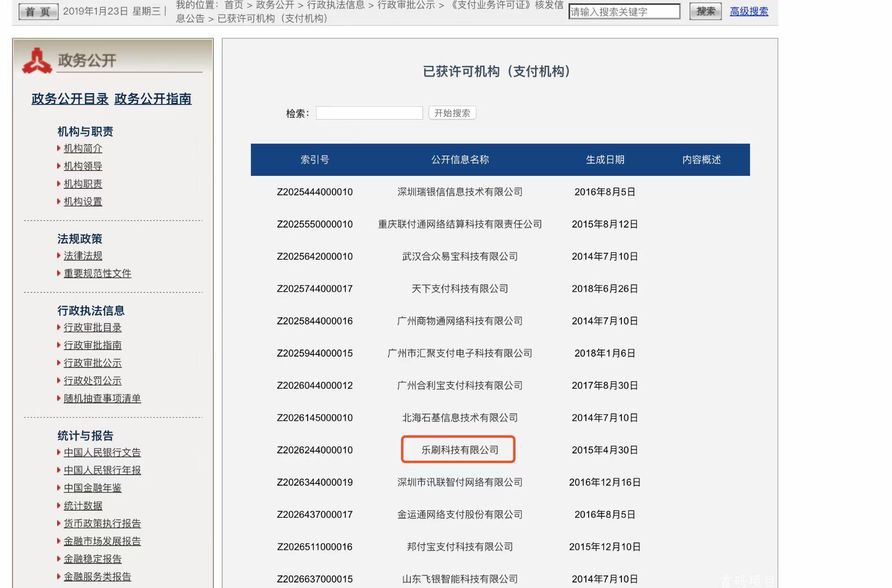This screenshot has width=892, height=588.
Task: Open 中国人民银行年报 in the sidebar
Action: point(101,470)
